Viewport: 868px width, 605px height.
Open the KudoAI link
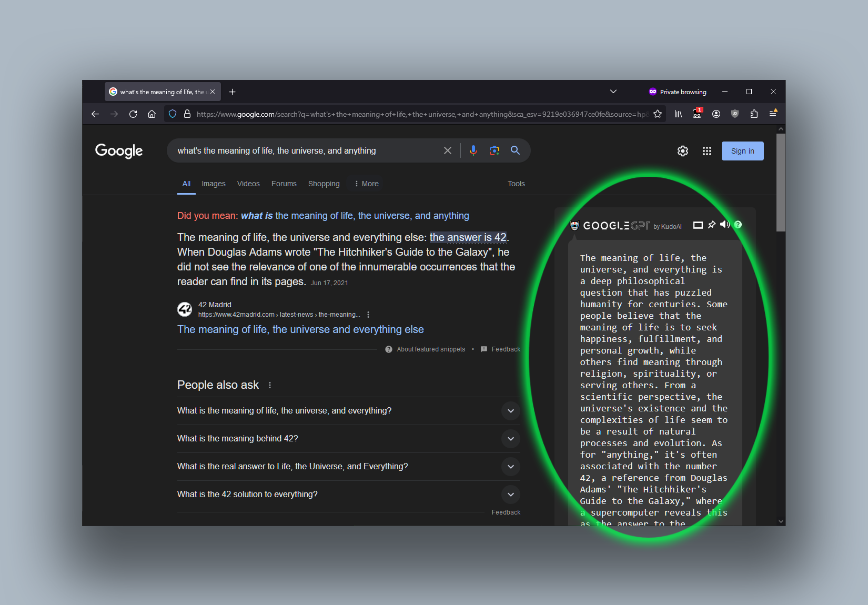point(671,227)
